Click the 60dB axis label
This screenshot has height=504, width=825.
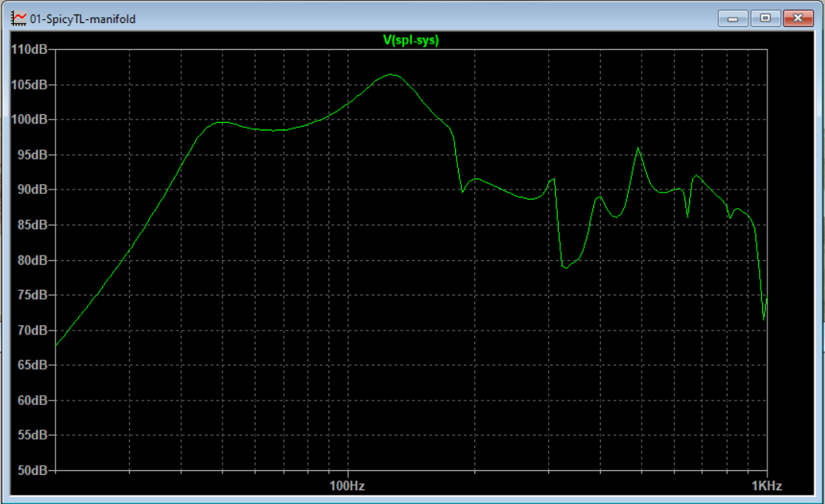[x=33, y=400]
